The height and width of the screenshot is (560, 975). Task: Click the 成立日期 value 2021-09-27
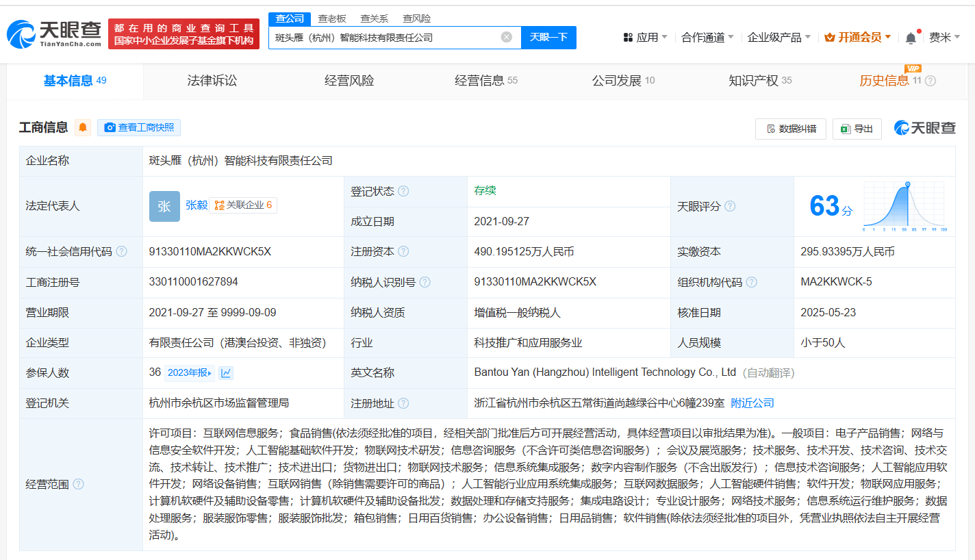501,222
